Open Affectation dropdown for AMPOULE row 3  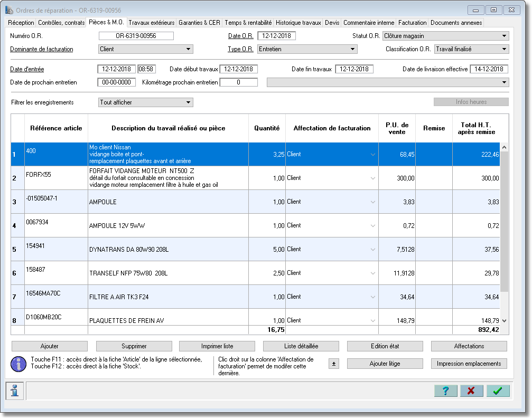tap(373, 202)
